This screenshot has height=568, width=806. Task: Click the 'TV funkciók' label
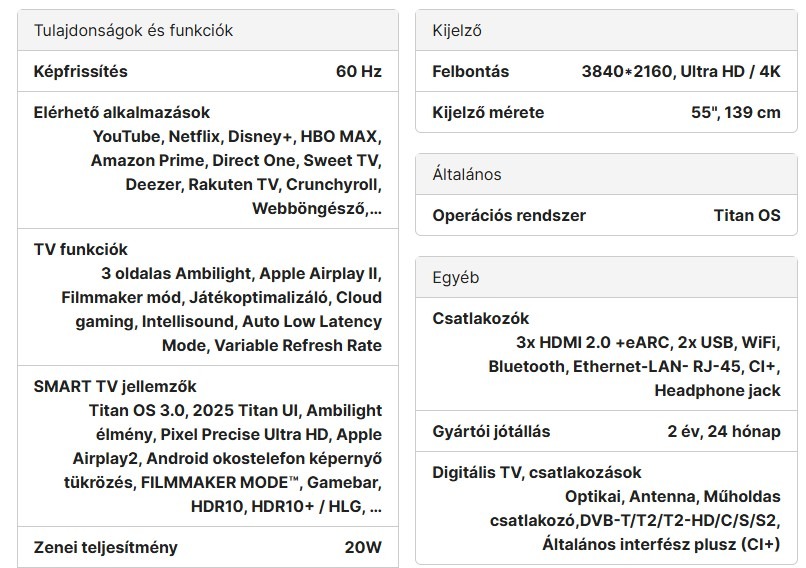[x=81, y=250]
